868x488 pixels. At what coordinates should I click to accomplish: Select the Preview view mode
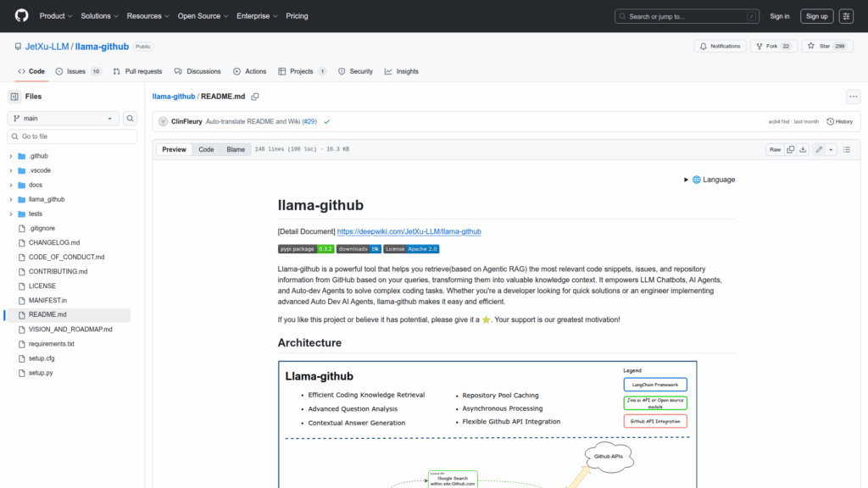175,150
